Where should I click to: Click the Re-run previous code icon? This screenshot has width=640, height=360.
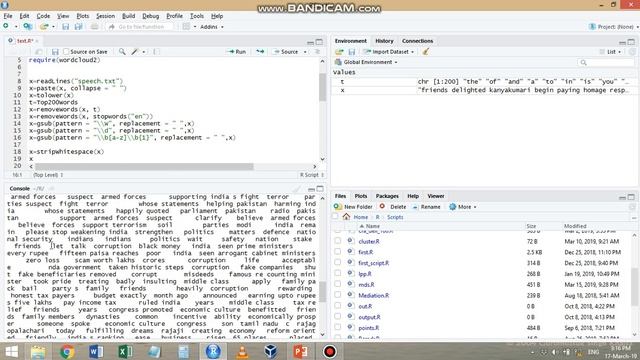(260, 52)
